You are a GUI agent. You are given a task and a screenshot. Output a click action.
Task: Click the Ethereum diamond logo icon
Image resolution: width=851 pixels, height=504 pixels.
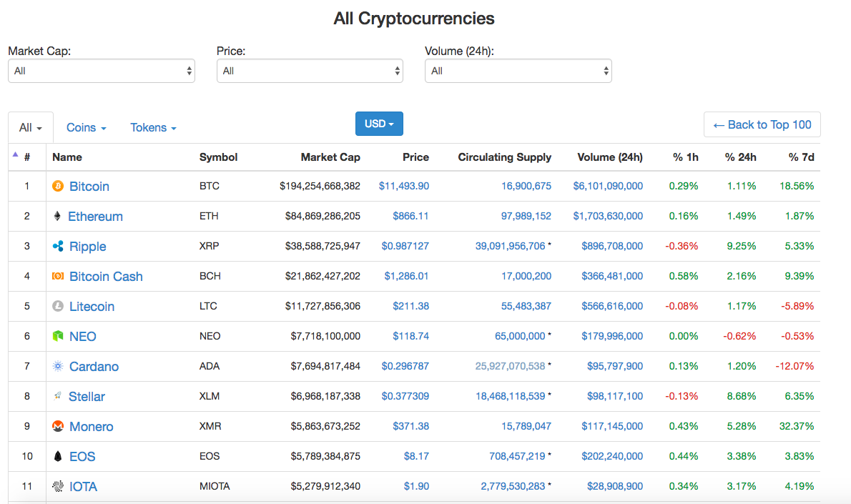(x=57, y=216)
